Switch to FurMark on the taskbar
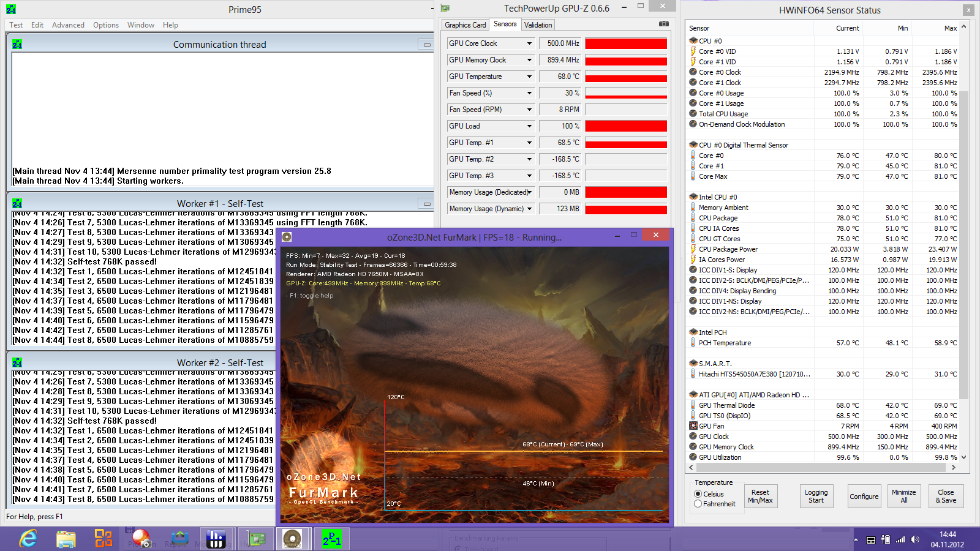 pos(293,539)
